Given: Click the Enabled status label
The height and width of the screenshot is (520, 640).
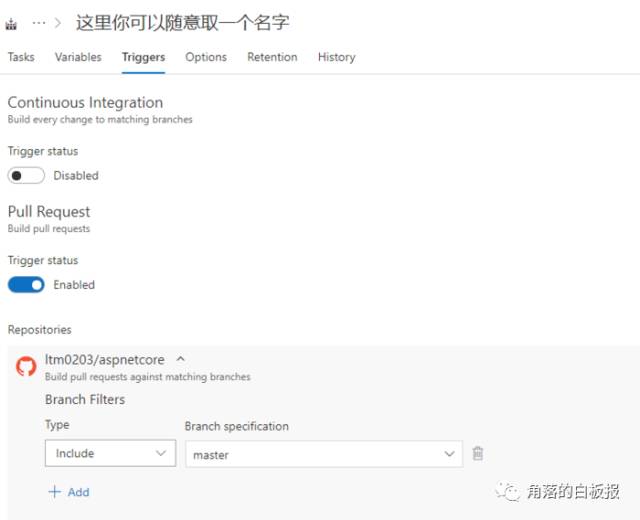Looking at the screenshot, I should [x=74, y=285].
